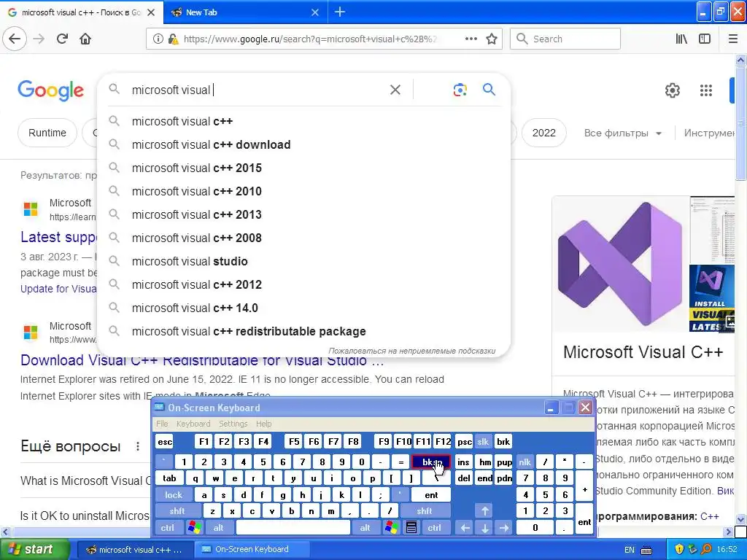Viewport: 747px width, 560px height.
Task: Click the esc key on On-Screen Keyboard
Action: (165, 441)
